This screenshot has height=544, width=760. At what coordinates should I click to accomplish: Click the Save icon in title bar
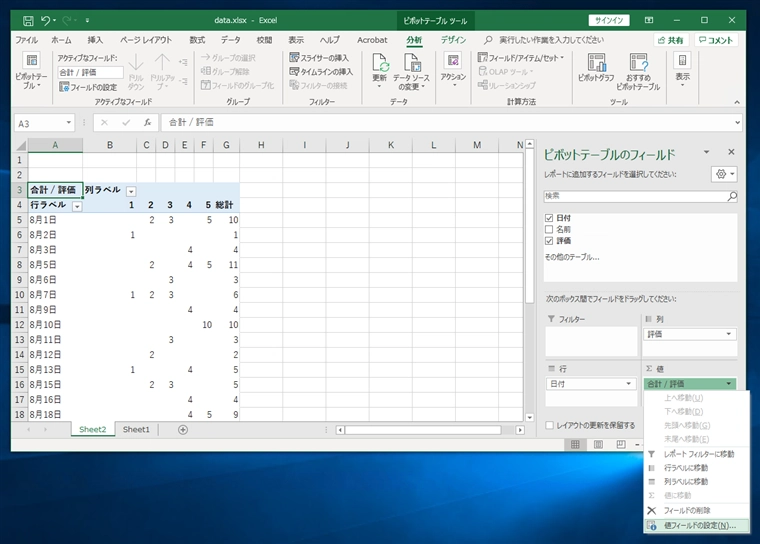28,20
